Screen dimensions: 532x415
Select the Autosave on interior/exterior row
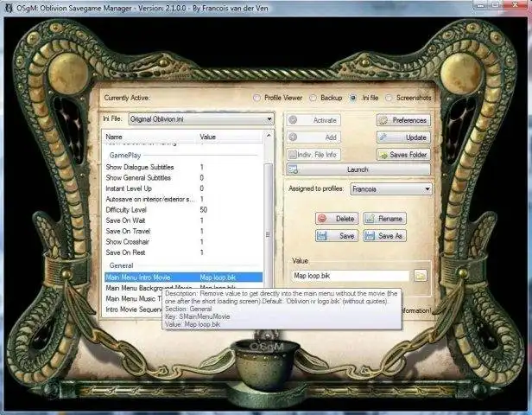184,199
